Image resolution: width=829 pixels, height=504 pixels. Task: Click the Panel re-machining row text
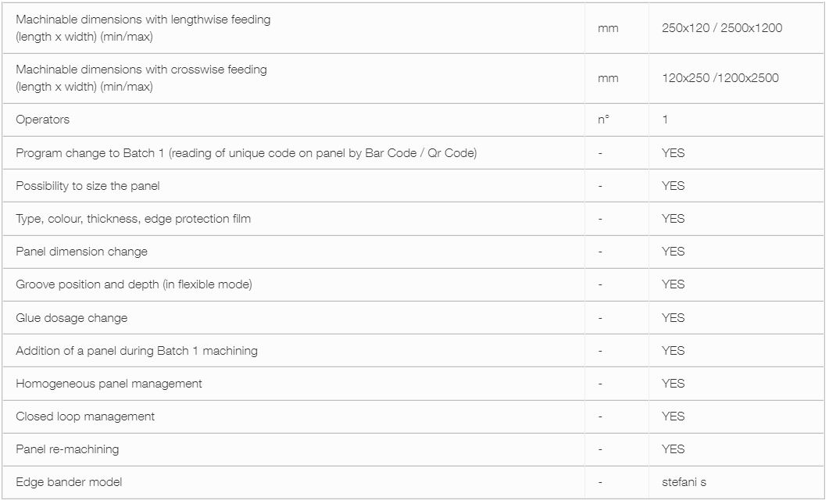[67, 449]
